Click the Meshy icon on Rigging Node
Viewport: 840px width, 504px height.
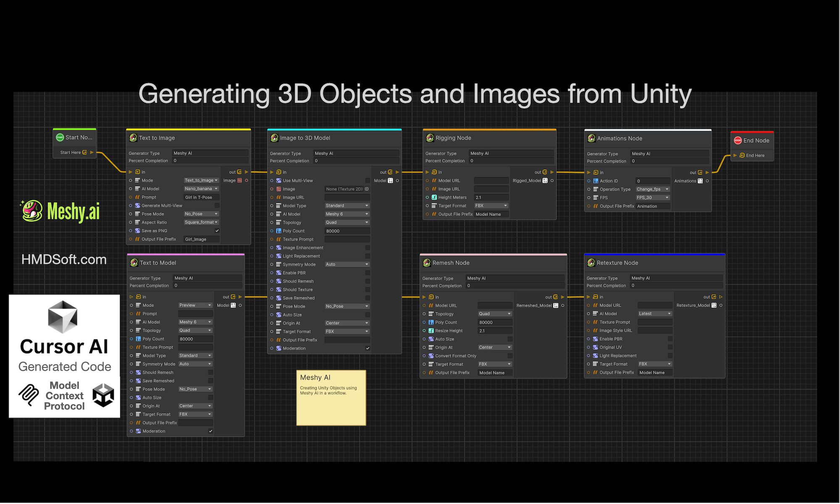pos(430,138)
